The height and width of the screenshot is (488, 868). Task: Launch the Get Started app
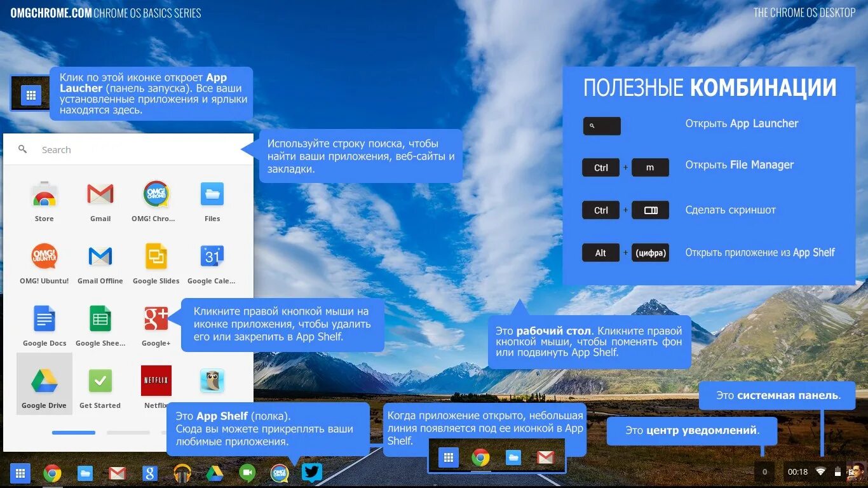point(100,381)
